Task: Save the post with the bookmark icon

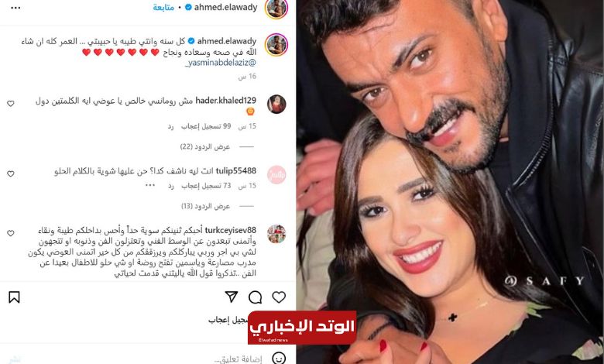Action: [14, 297]
